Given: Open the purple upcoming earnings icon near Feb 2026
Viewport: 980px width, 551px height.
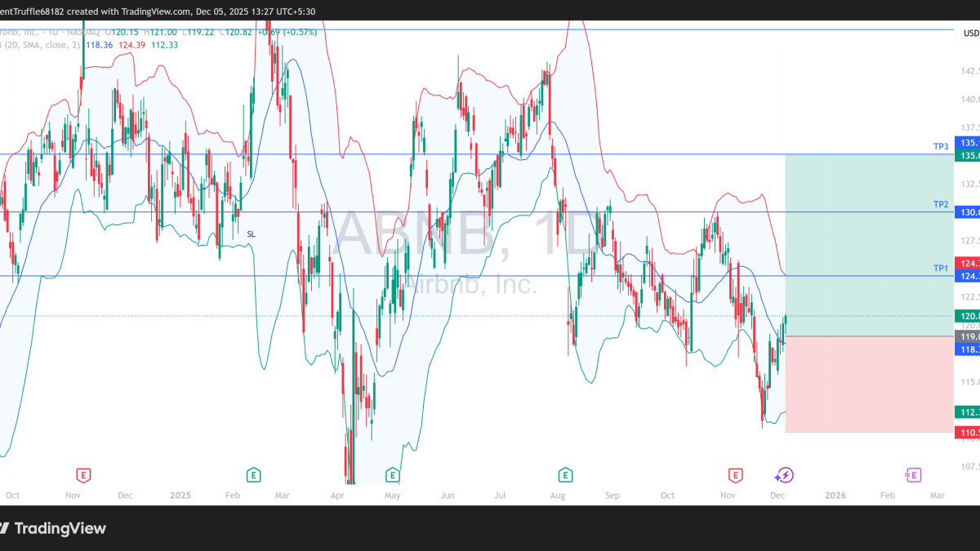Looking at the screenshot, I should [912, 474].
